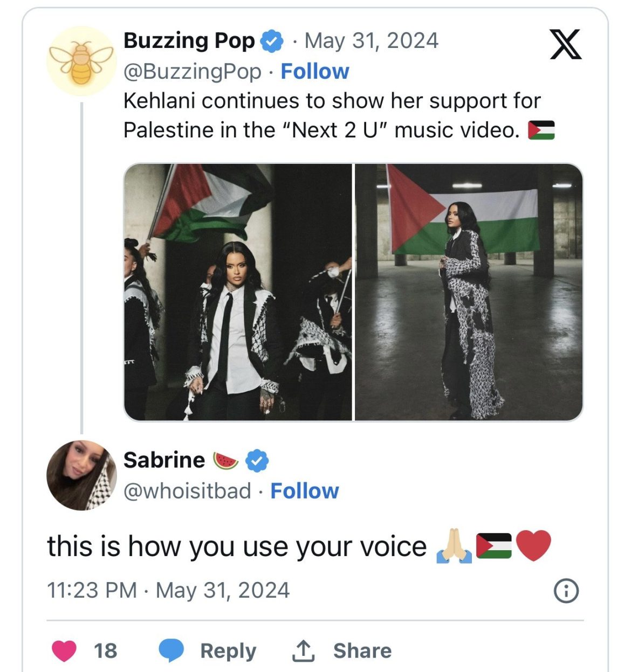Follow the Sabrine account
Viewport: 631px width, 672px height.
pos(305,491)
